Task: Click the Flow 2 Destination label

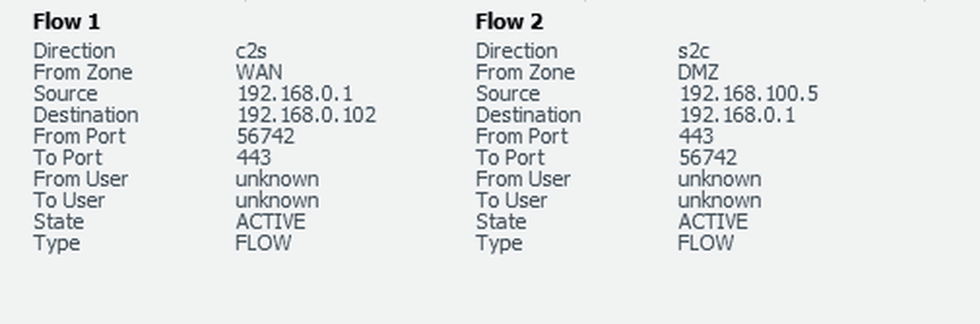Action: pyautogui.click(x=528, y=115)
